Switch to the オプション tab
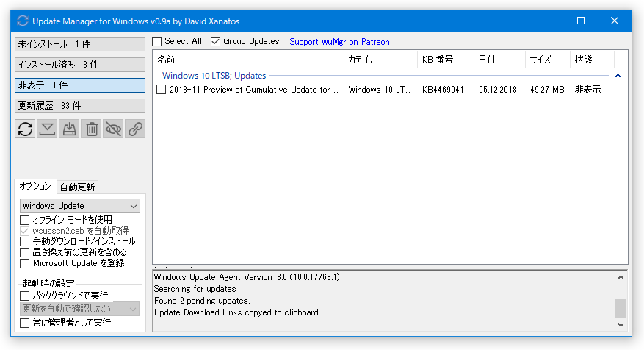 click(35, 186)
